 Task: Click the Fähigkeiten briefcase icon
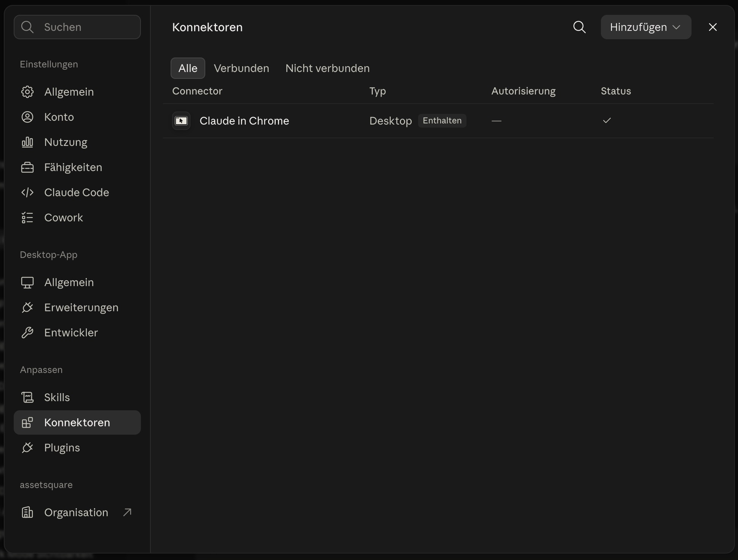(27, 167)
